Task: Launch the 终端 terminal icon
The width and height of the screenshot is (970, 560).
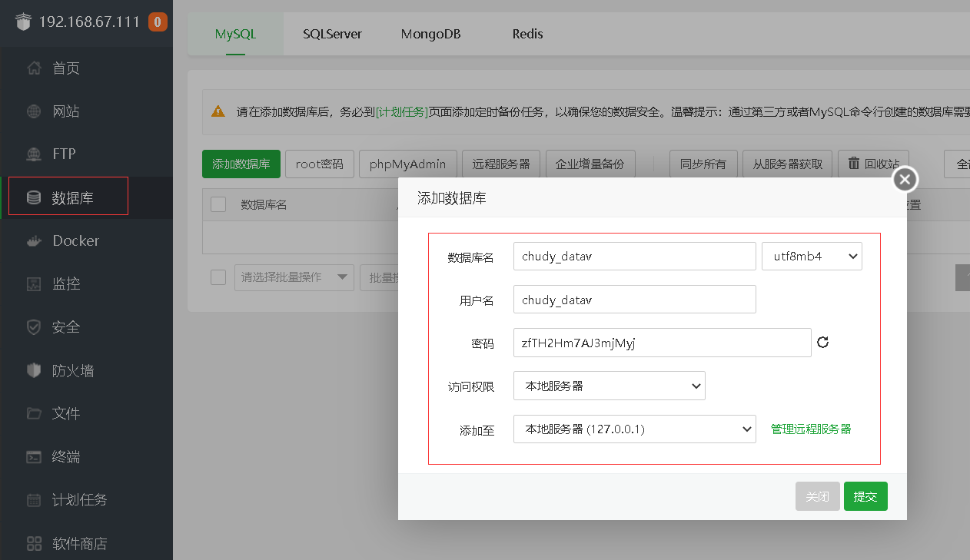Action: [34, 456]
